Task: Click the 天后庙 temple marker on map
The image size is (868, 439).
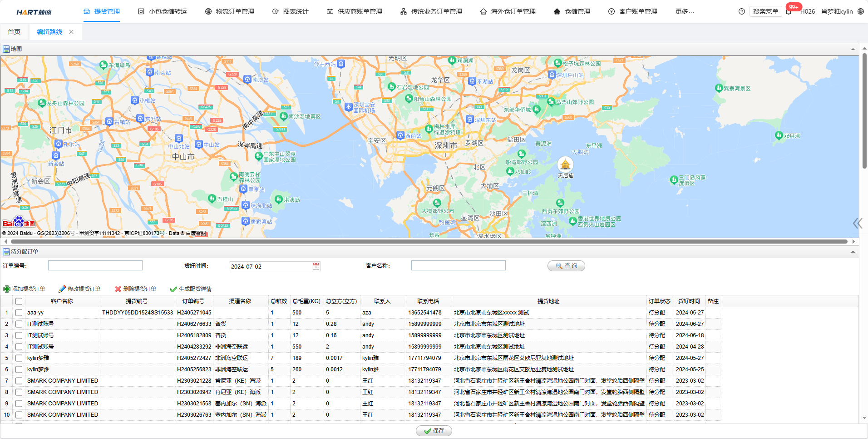Action: tap(565, 165)
